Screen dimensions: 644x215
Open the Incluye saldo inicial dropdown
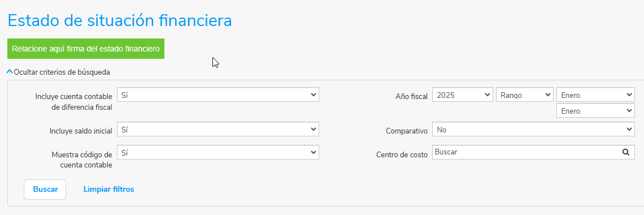point(218,130)
